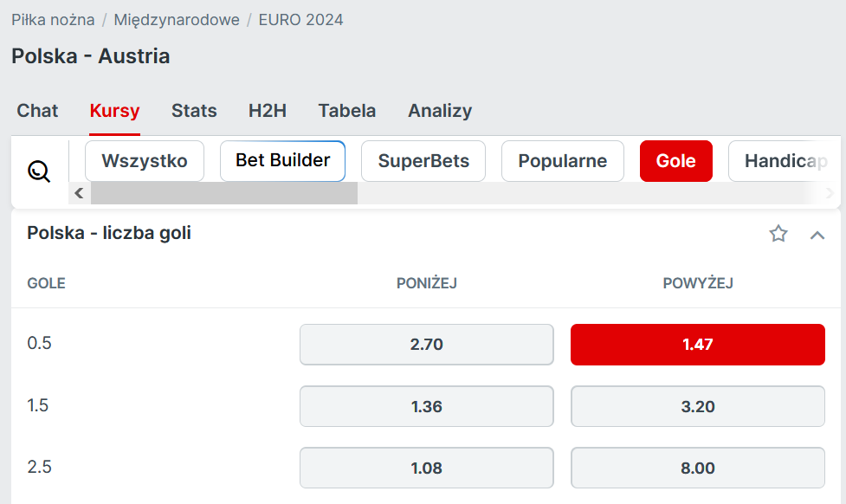
Task: Collapse the Polska - liczba goli section
Action: point(817,234)
